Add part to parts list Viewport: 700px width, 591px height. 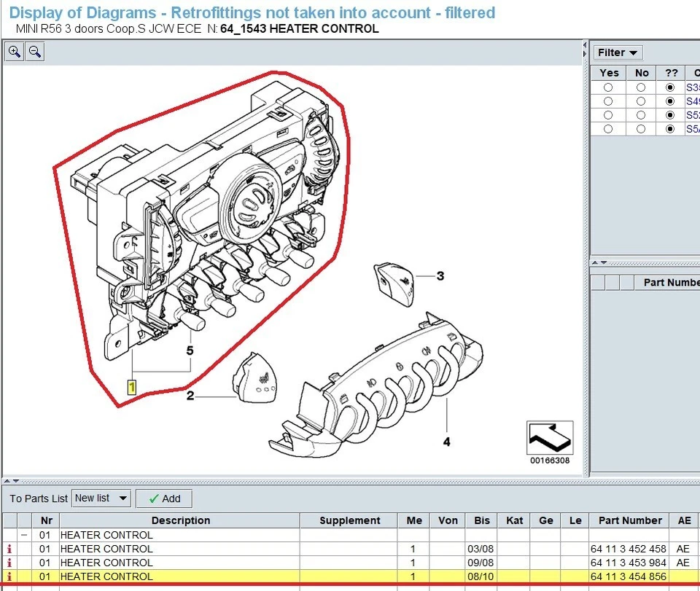164,498
